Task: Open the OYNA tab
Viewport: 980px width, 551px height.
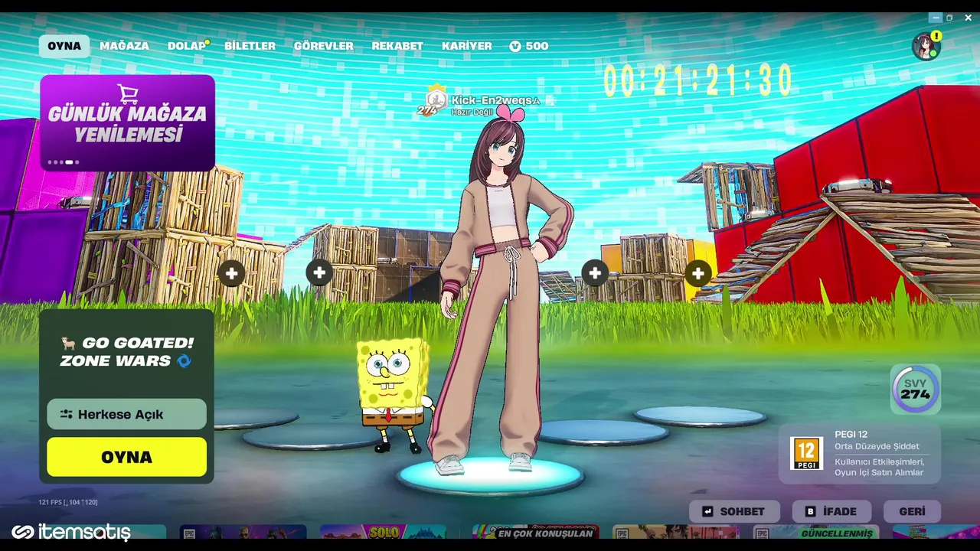Action: pyautogui.click(x=64, y=46)
